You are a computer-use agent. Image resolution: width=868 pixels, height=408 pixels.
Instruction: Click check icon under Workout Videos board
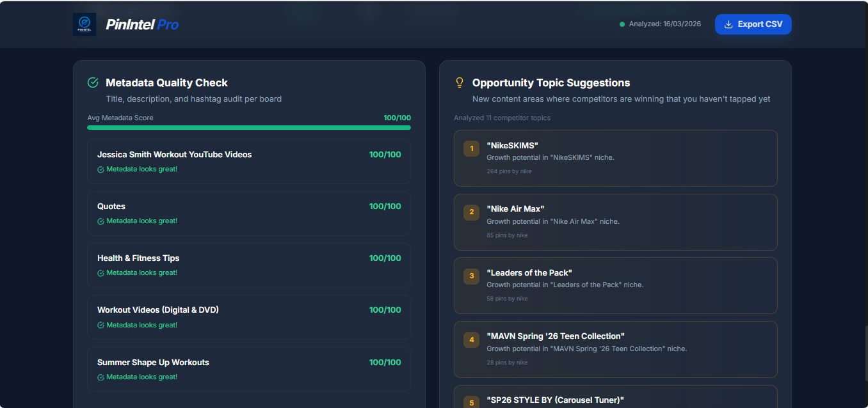[100, 326]
